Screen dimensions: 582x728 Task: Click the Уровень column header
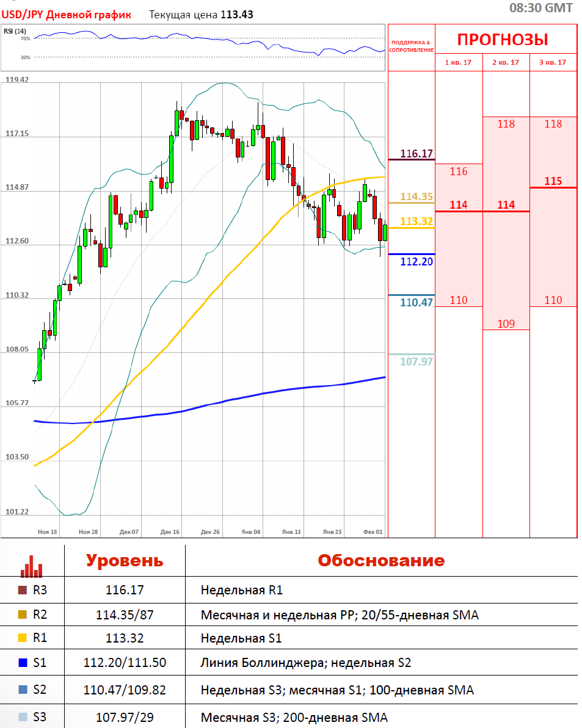(125, 561)
